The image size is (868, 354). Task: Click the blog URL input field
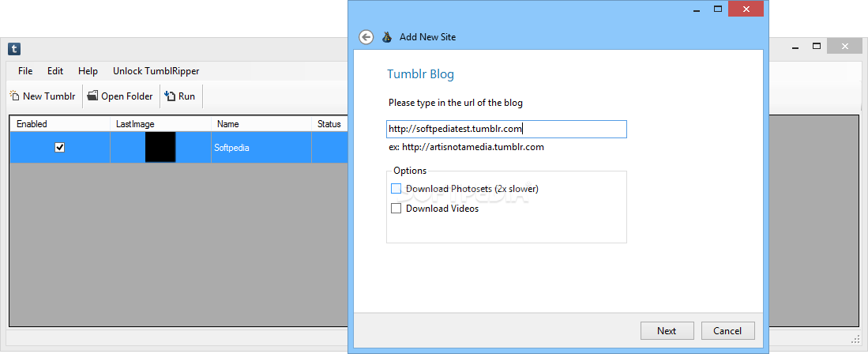pyautogui.click(x=506, y=129)
